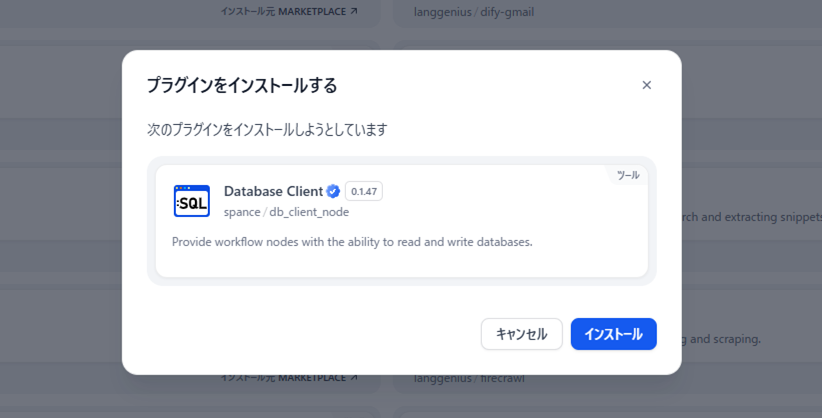Open the bottom インストール元 MARKETPLACE link
The image size is (822, 418).
coord(288,378)
